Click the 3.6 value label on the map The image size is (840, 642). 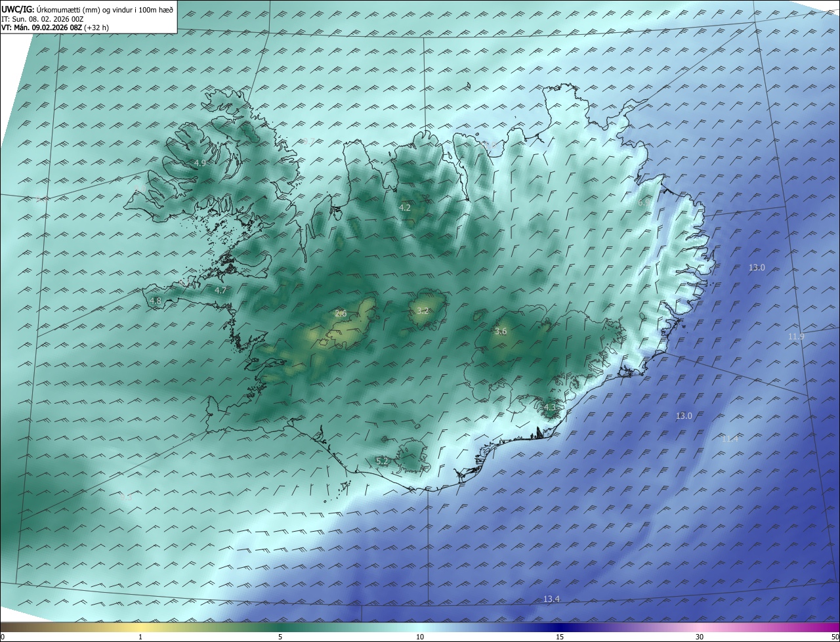(x=501, y=332)
